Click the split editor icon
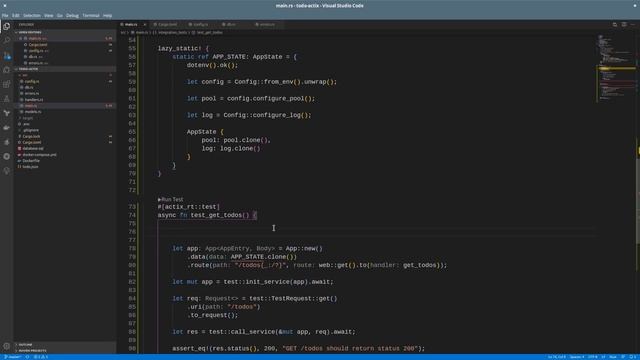 click(x=624, y=25)
